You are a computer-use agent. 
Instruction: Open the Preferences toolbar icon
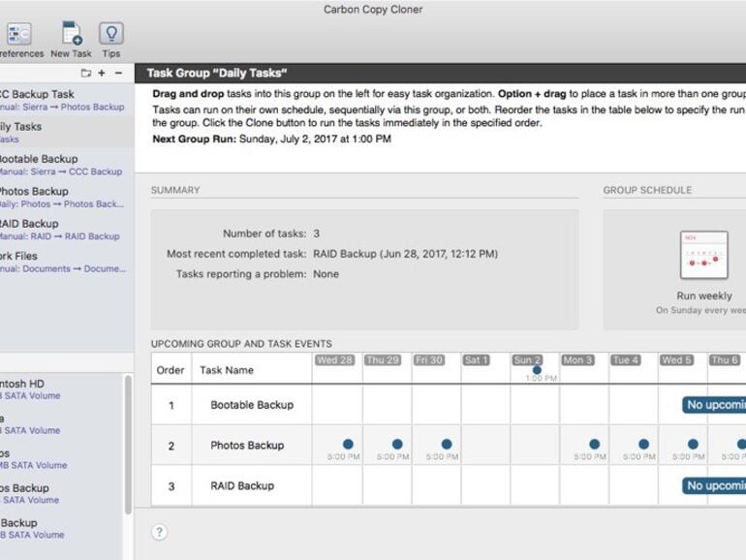(x=19, y=34)
